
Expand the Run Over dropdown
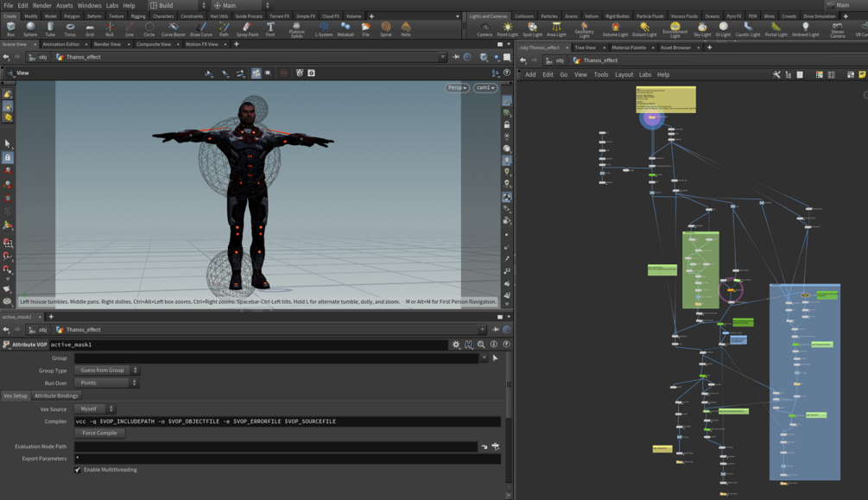tap(106, 383)
